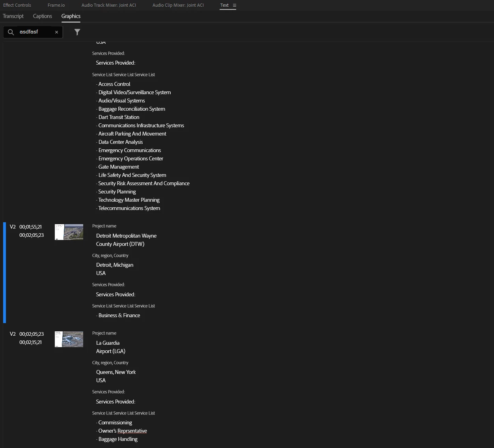Click the Business & Finance service entry

(x=119, y=315)
